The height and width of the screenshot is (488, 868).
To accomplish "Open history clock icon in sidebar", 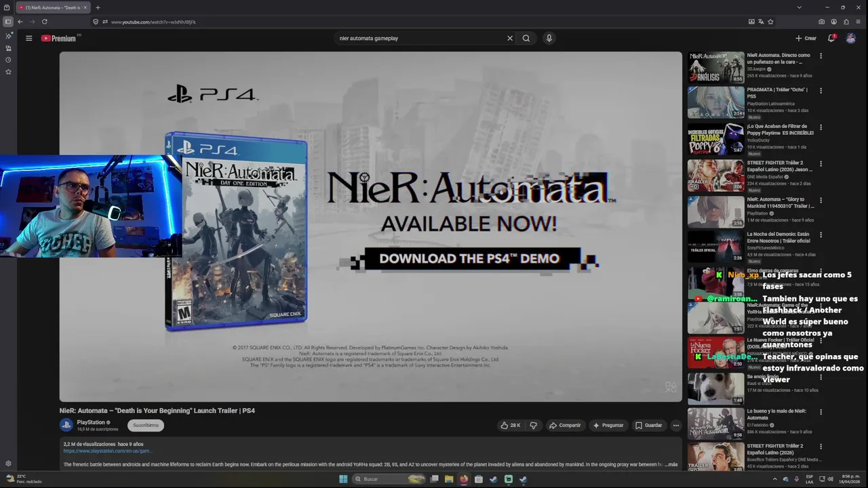I will pyautogui.click(x=8, y=60).
